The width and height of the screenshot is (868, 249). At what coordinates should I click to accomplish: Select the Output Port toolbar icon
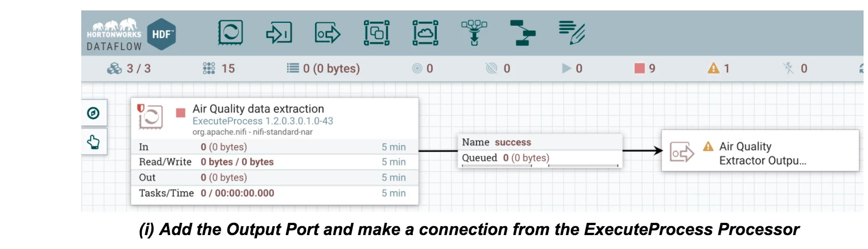point(328,33)
